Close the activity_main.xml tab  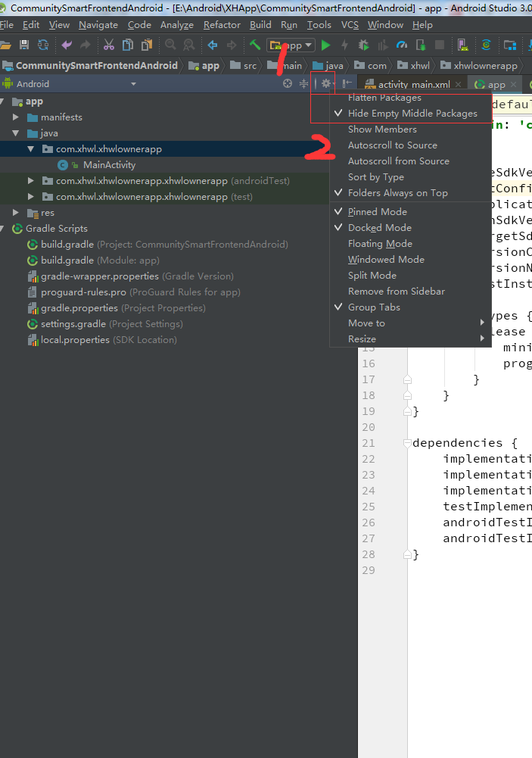[x=458, y=85]
